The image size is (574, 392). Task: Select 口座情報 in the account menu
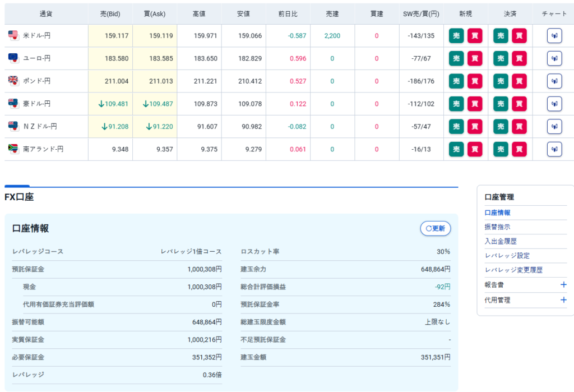tap(497, 213)
